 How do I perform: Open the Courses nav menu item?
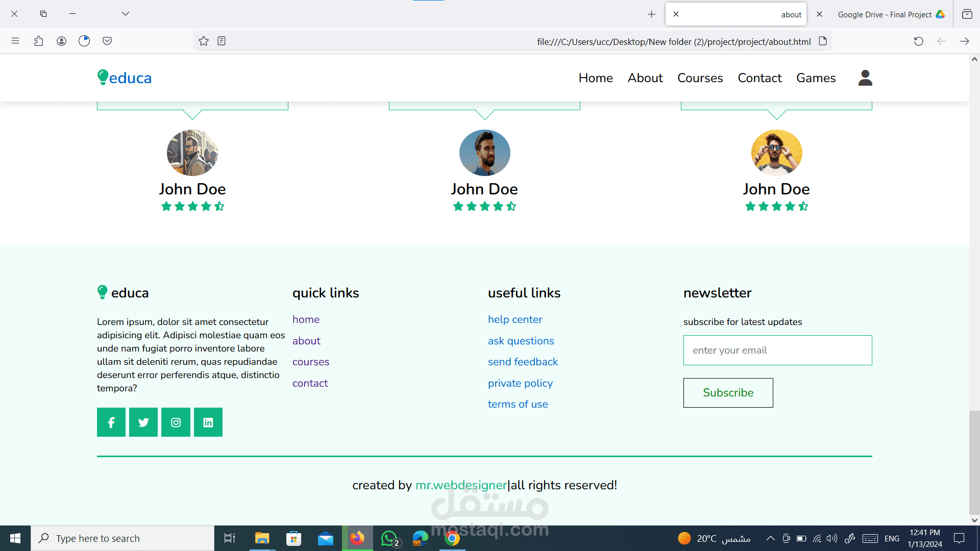click(x=700, y=78)
